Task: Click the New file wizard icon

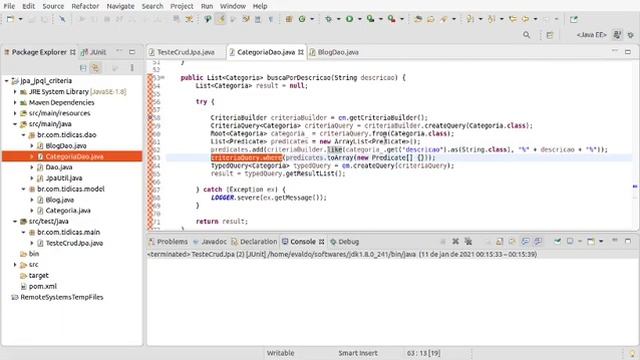Action: 11,19
